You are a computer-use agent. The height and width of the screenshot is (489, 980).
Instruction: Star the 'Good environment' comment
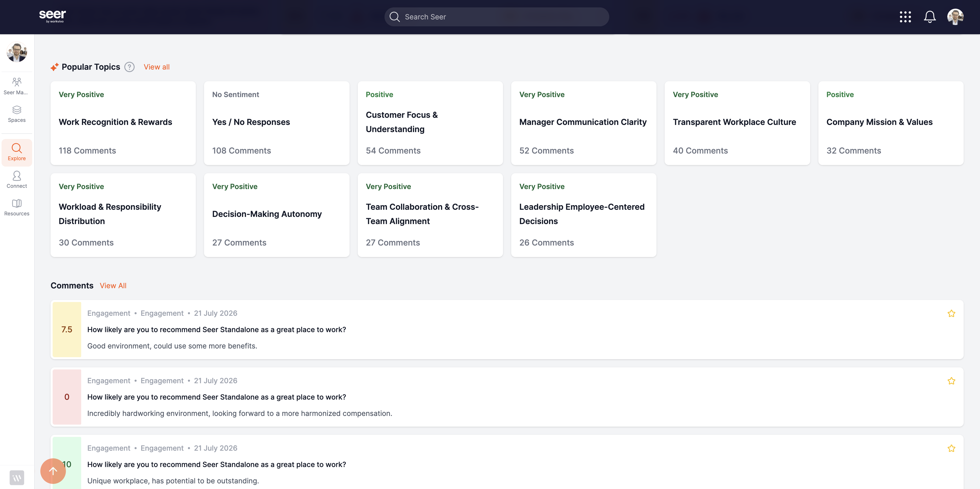951,313
